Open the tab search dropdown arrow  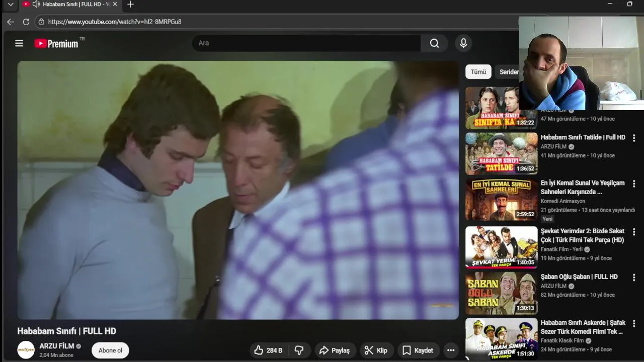click(10, 5)
